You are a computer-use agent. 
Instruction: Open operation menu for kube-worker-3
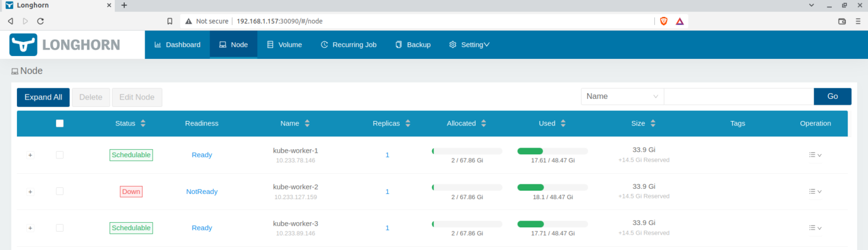[815, 228]
